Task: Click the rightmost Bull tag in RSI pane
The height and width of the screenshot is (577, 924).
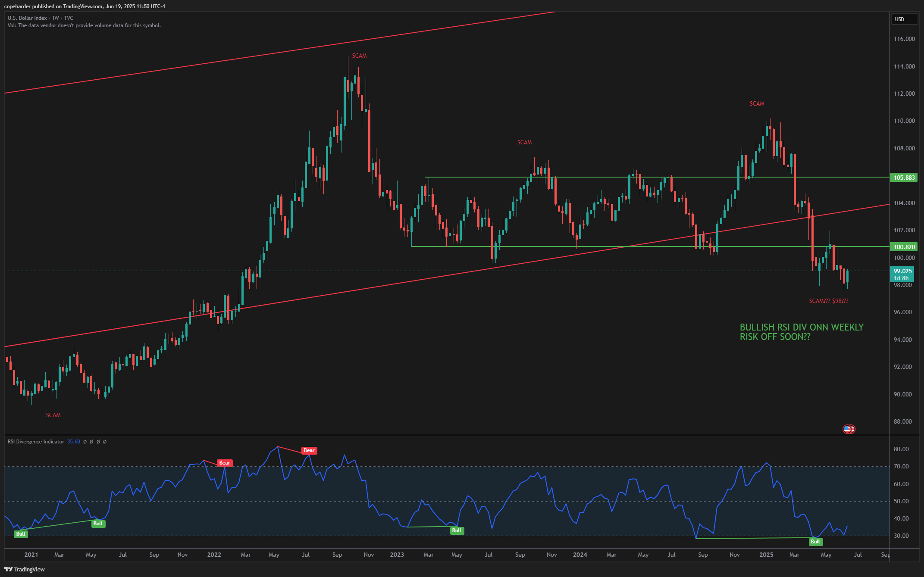Action: click(815, 542)
